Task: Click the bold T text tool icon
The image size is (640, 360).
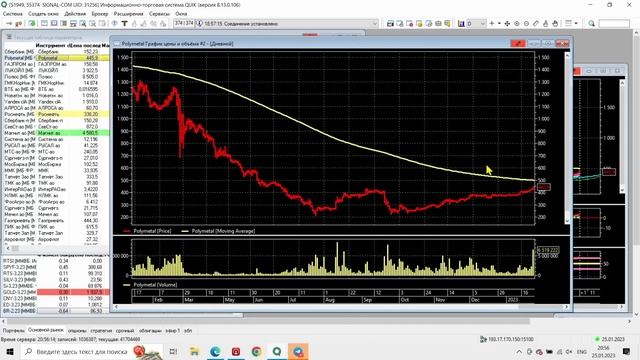Action: tap(124, 24)
